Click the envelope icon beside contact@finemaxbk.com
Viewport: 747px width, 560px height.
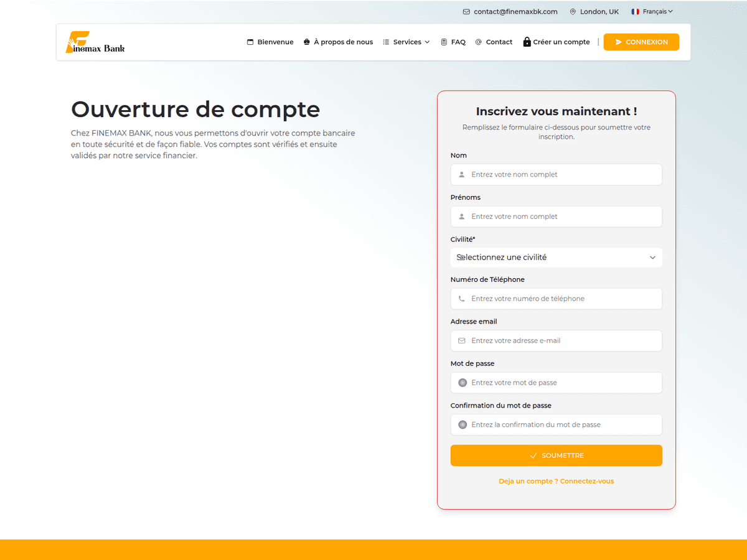[x=466, y=12]
